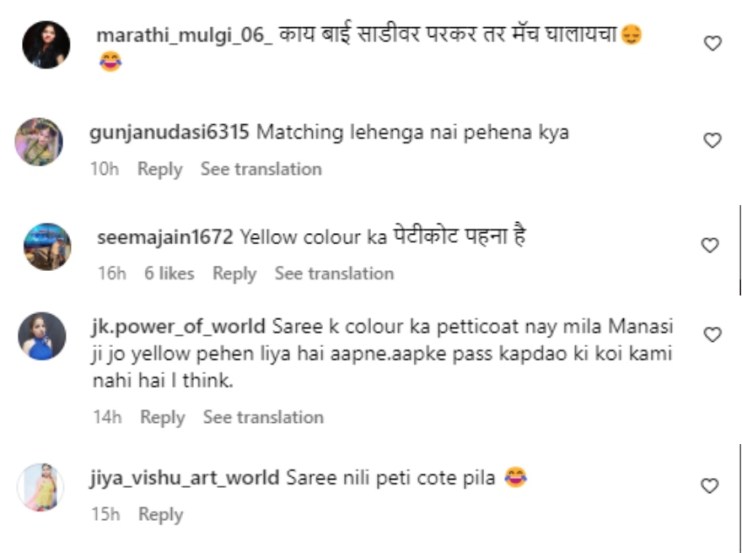Reply to jiya_vishu_art_world's comment
The image size is (742, 553).
(160, 514)
